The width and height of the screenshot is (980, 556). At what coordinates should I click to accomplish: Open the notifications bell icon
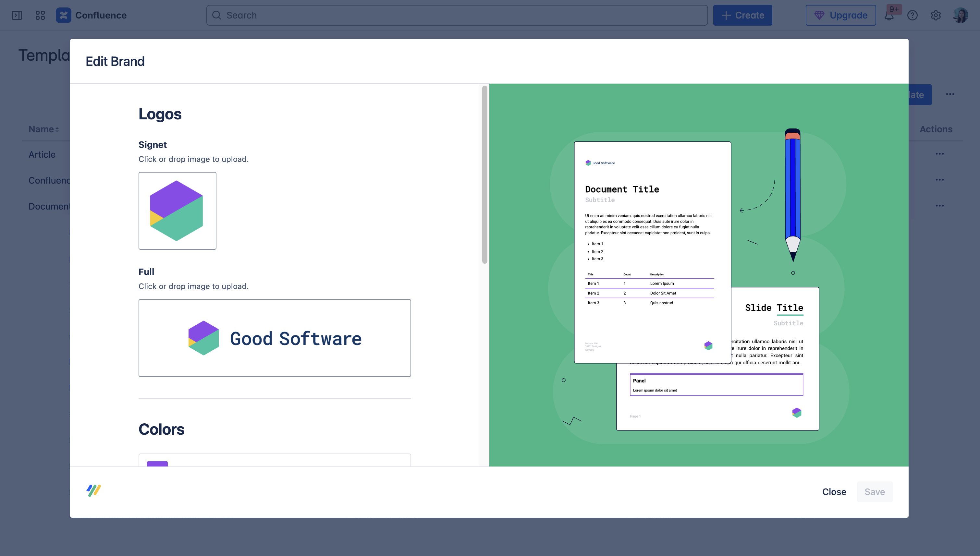point(889,16)
